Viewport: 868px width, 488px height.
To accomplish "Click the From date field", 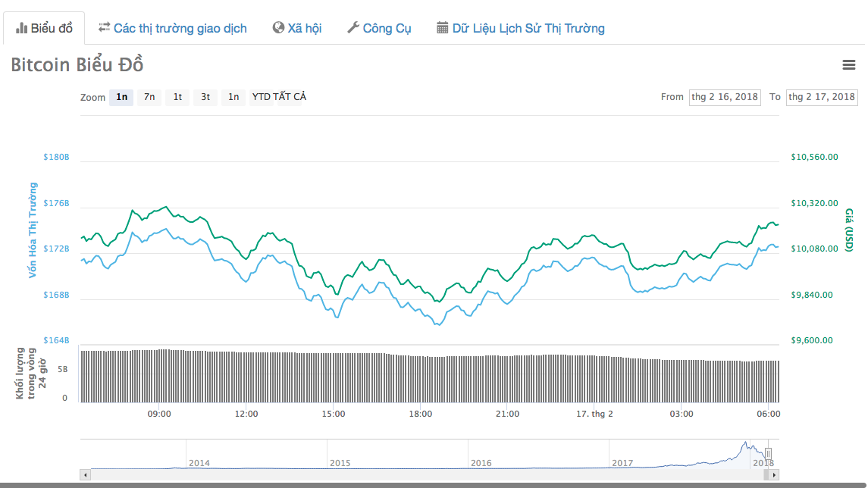I will [725, 98].
